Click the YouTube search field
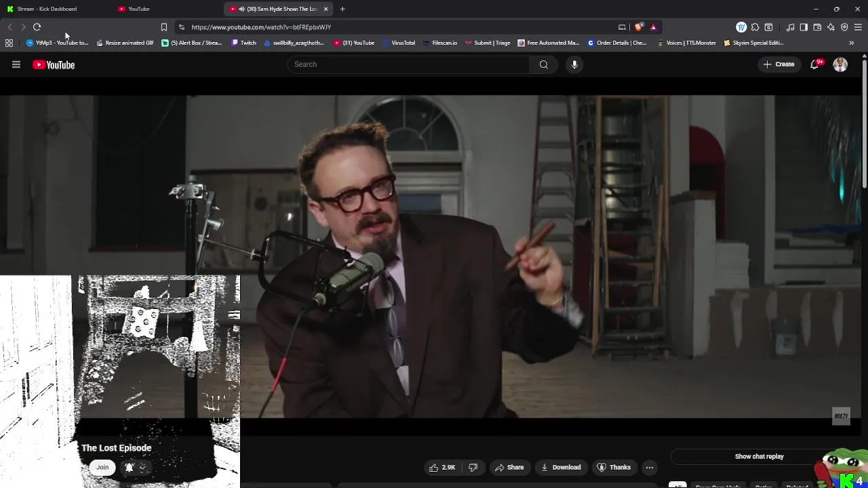 (408, 64)
